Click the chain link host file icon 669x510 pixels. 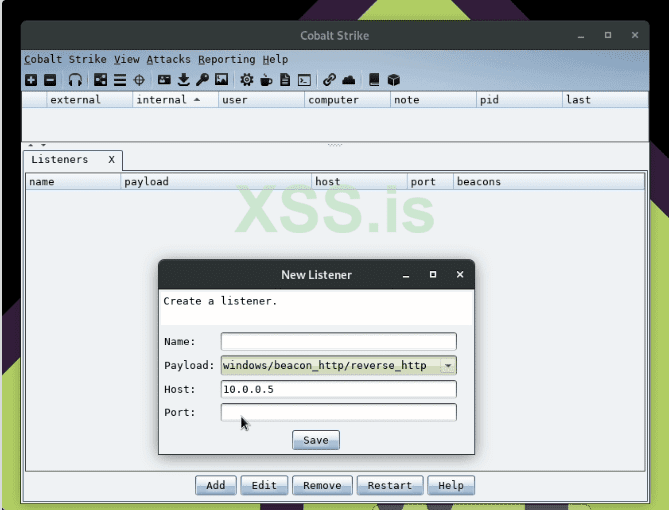coord(329,80)
